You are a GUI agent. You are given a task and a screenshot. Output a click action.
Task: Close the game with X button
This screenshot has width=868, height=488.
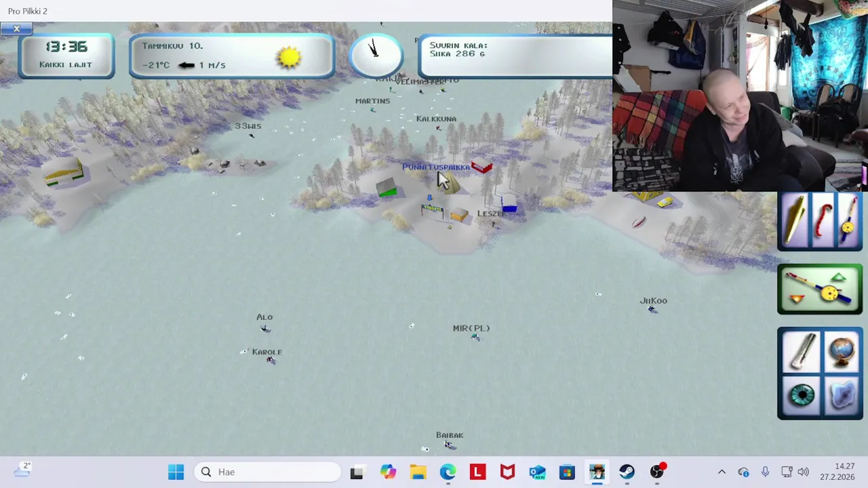(x=16, y=28)
